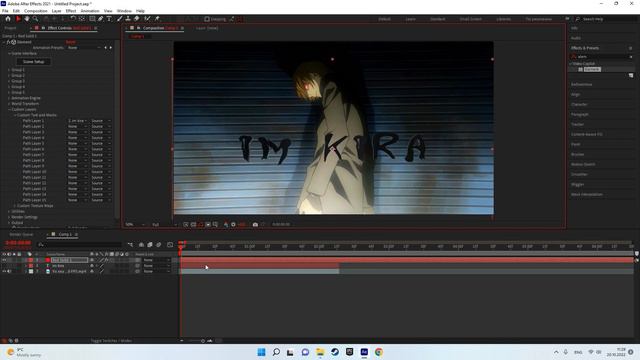Image resolution: width=640 pixels, height=360 pixels.
Task: Select the Clone Stamp tool
Action: click(x=128, y=19)
